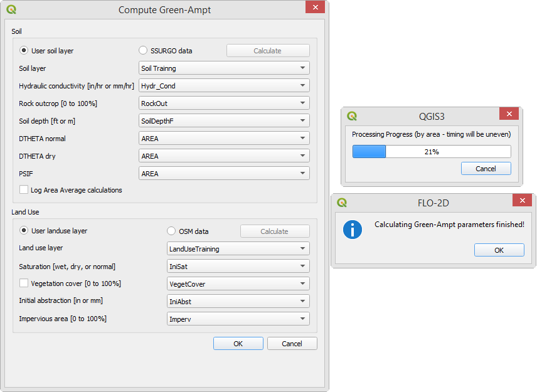Click QGIS logo in QGIS3 progress dialog
This screenshot has height=392, width=542.
(x=352, y=116)
